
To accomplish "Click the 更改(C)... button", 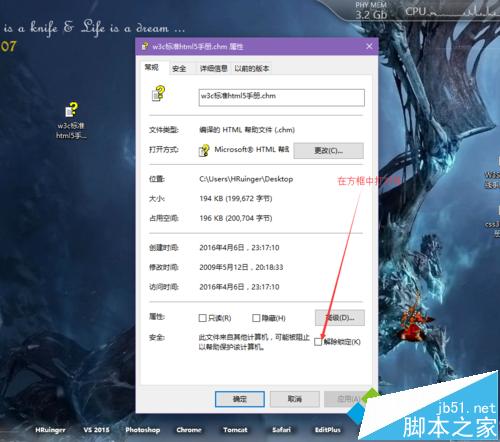I will pos(328,151).
